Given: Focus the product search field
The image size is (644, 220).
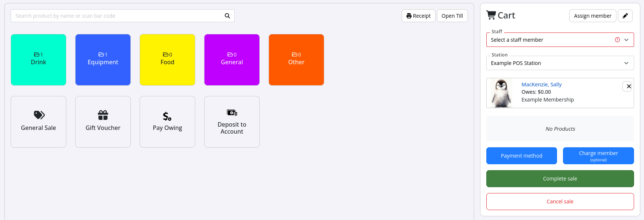Looking at the screenshot, I should click(118, 16).
